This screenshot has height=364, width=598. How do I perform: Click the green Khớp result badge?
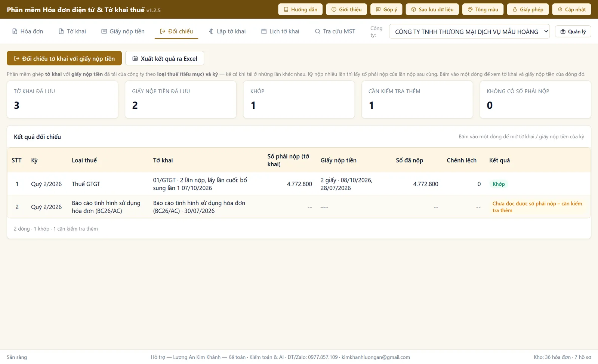click(x=499, y=184)
